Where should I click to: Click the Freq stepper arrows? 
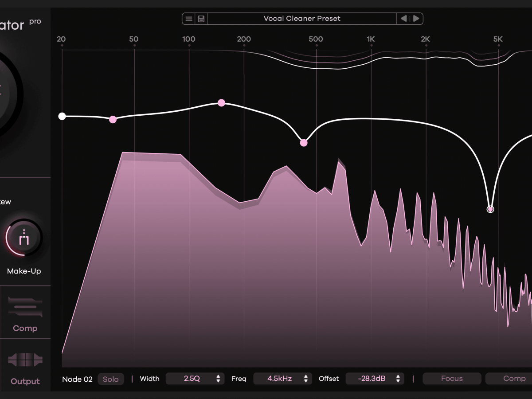(x=306, y=379)
